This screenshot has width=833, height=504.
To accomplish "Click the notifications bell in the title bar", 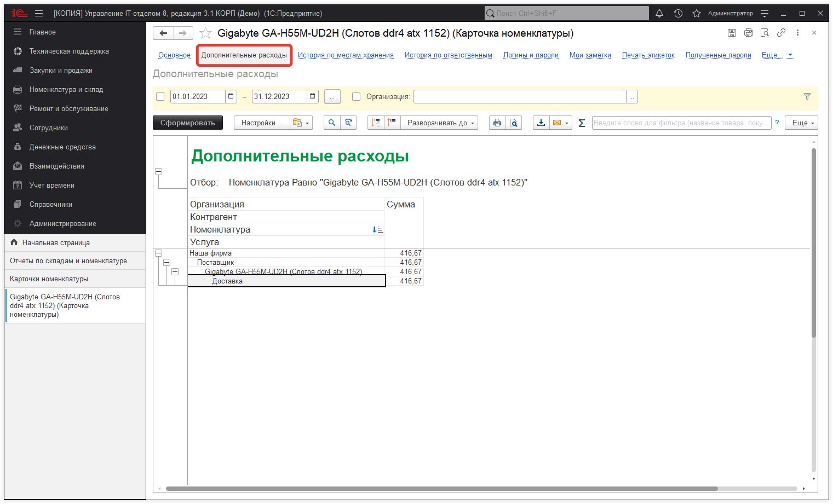I will coord(659,13).
